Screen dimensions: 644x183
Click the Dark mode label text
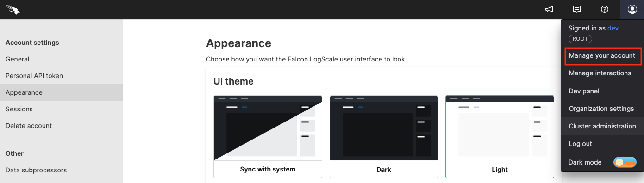pyautogui.click(x=585, y=162)
